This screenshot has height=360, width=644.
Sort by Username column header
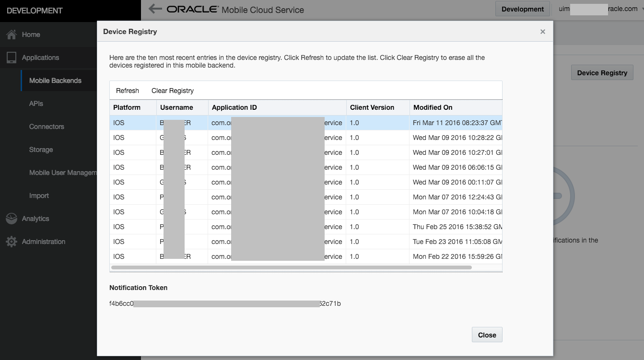[182, 107]
